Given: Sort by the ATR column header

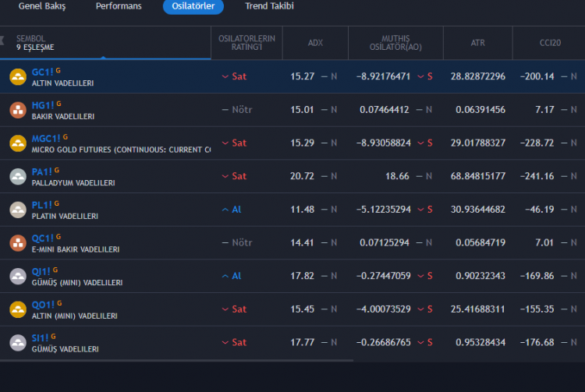Looking at the screenshot, I should tap(477, 43).
